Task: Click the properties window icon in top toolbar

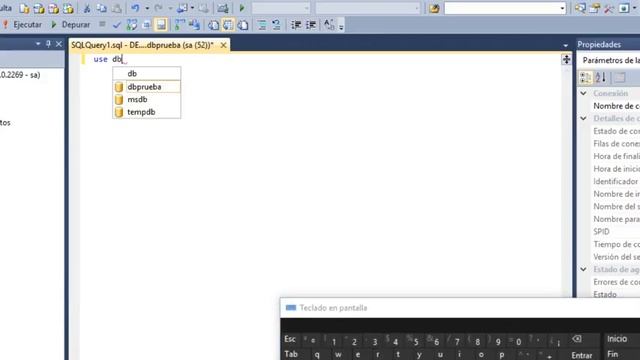Action: pos(595,8)
